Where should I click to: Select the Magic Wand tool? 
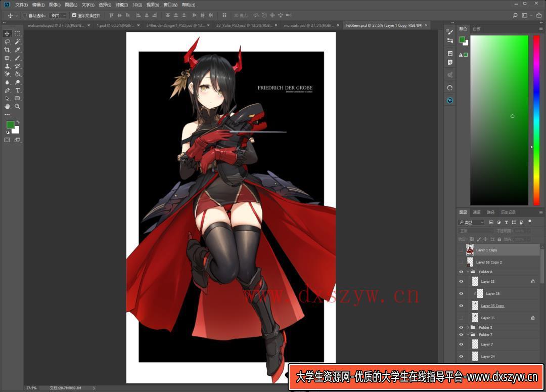17,42
